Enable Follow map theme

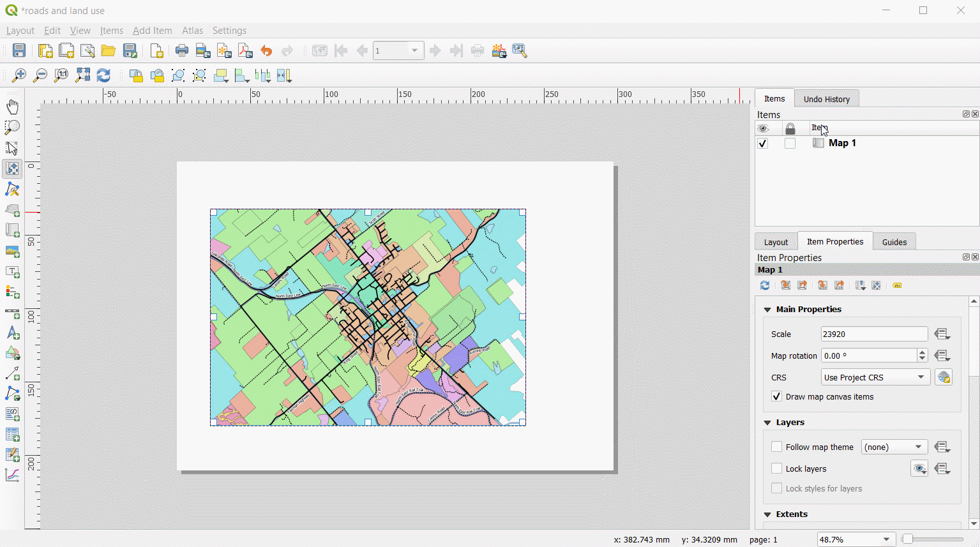[777, 447]
